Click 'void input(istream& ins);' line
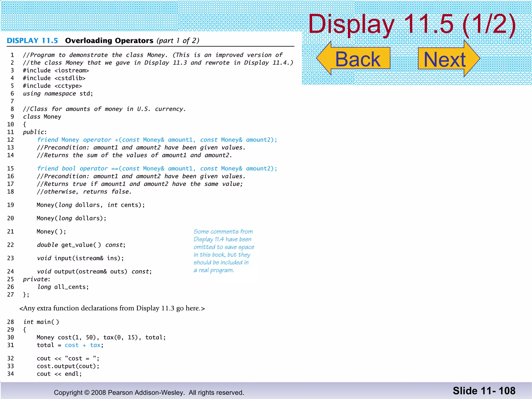The height and width of the screenshot is (399, 532). pyautogui.click(x=80, y=258)
